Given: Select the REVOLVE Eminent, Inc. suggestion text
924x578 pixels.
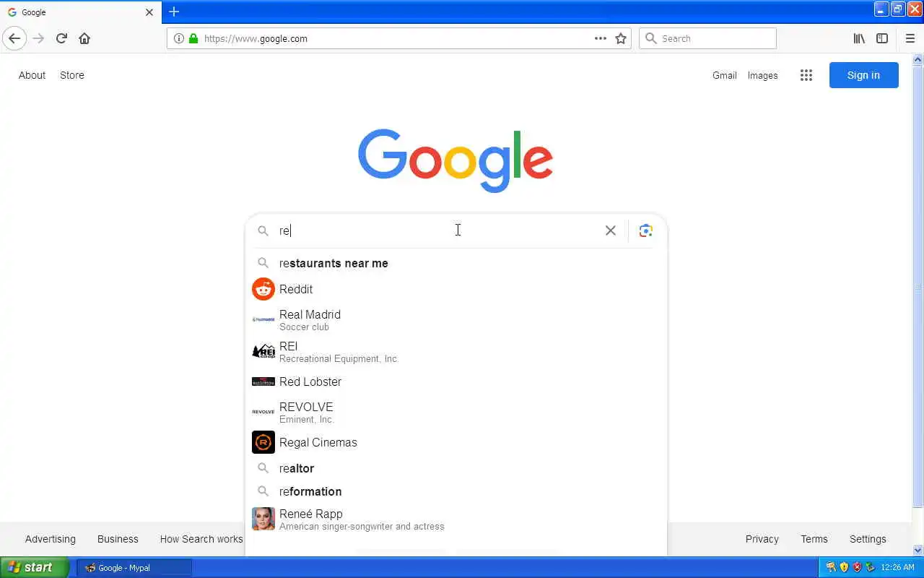Looking at the screenshot, I should pos(307,413).
